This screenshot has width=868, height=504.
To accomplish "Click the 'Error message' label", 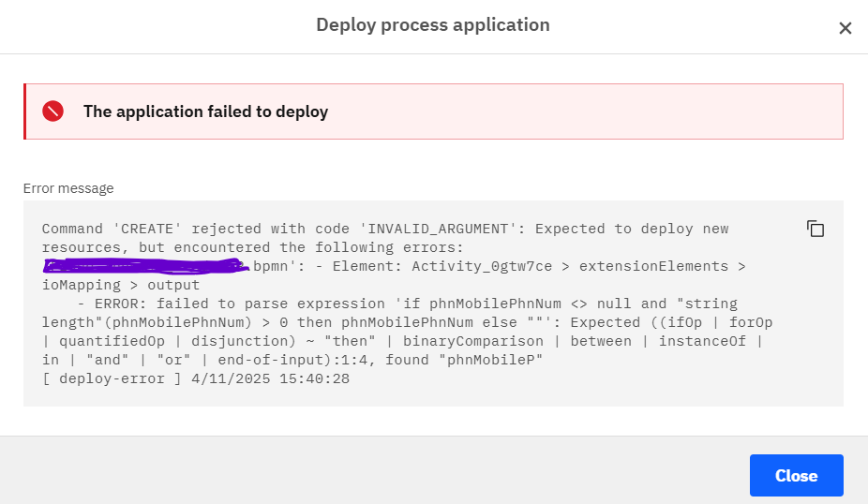I will [x=68, y=188].
